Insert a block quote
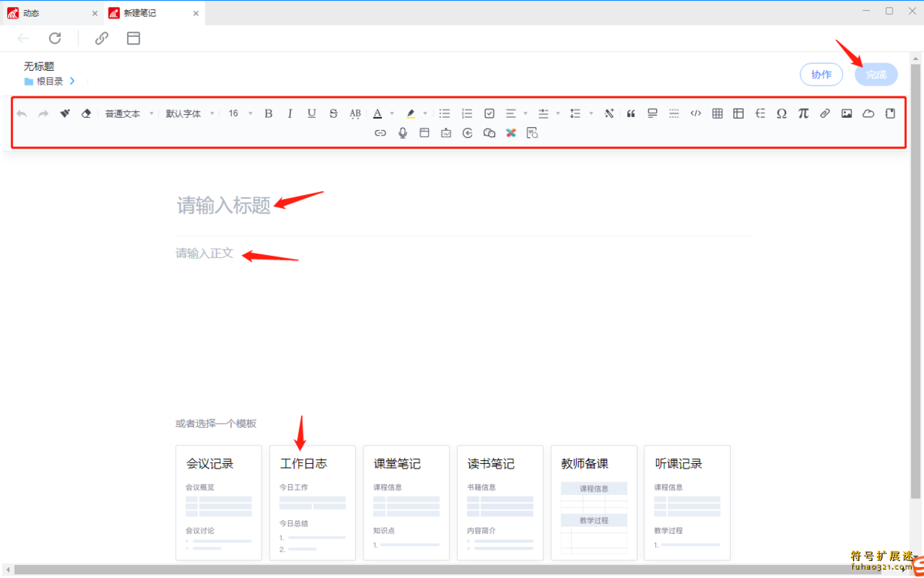Screen dimensions: 924x578 (631, 113)
